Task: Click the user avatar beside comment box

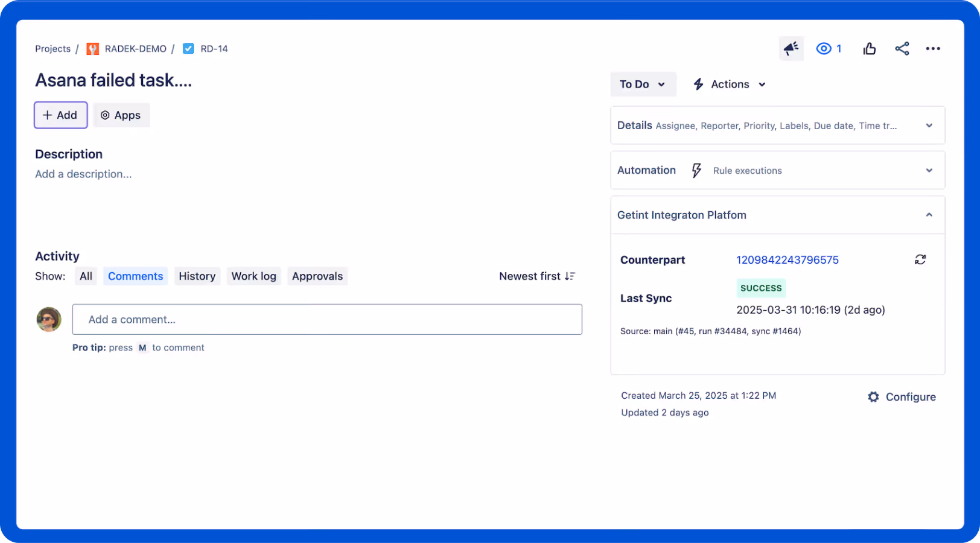Action: coord(49,319)
